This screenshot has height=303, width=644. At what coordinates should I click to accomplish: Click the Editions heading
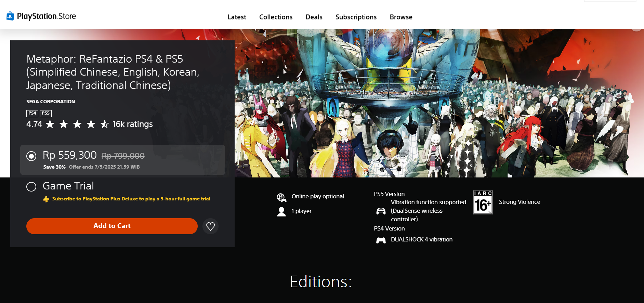321,282
